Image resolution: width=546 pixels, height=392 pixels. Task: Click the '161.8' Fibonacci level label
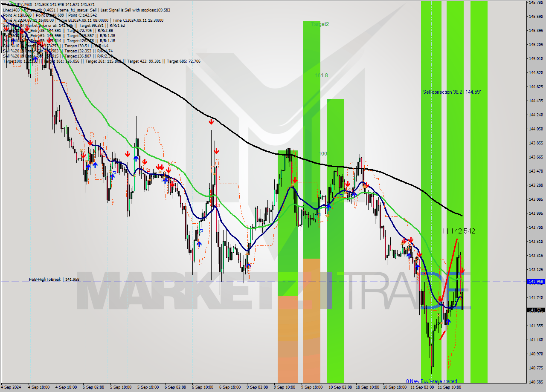[321, 75]
